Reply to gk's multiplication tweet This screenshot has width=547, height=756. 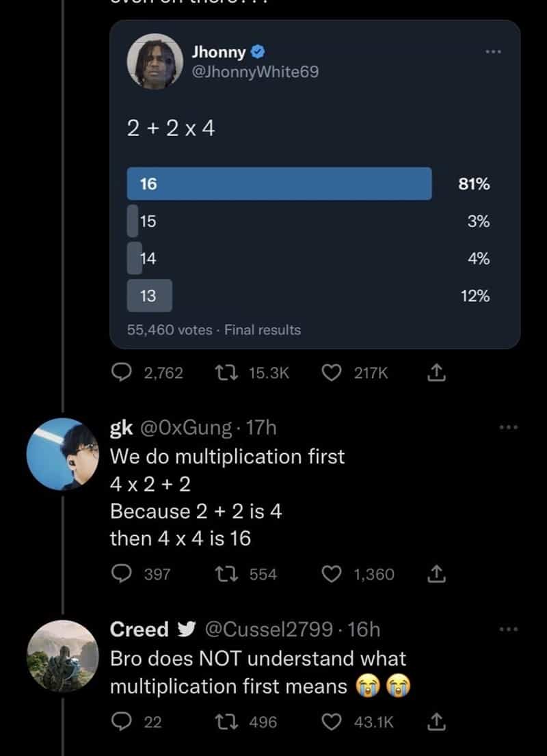[x=123, y=574]
